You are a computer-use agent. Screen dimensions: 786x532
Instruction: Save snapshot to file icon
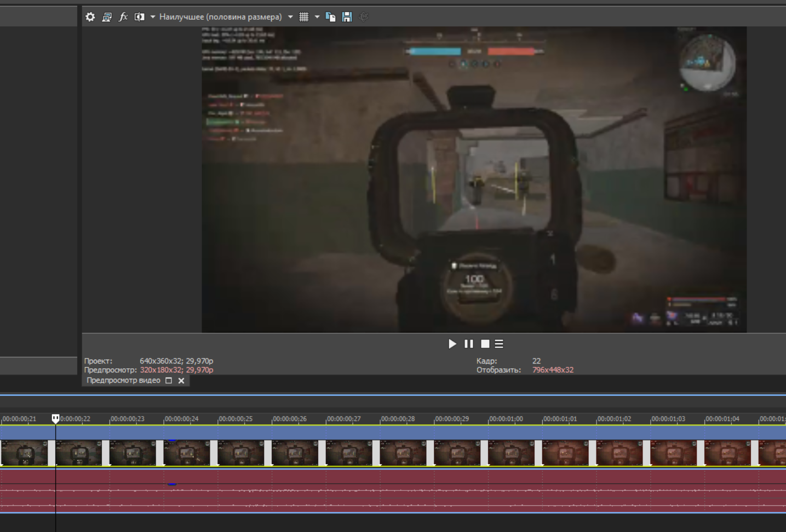[347, 17]
